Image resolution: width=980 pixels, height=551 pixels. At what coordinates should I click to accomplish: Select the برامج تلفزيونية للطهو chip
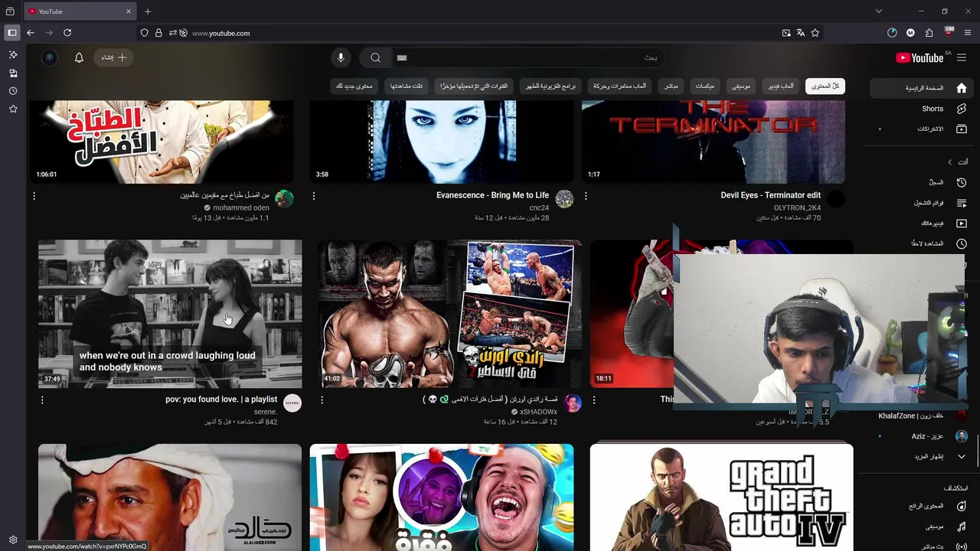coord(550,86)
